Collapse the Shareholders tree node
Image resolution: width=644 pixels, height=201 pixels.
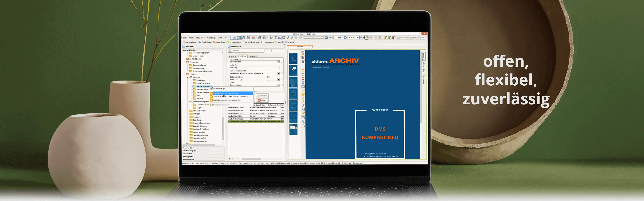(184, 62)
